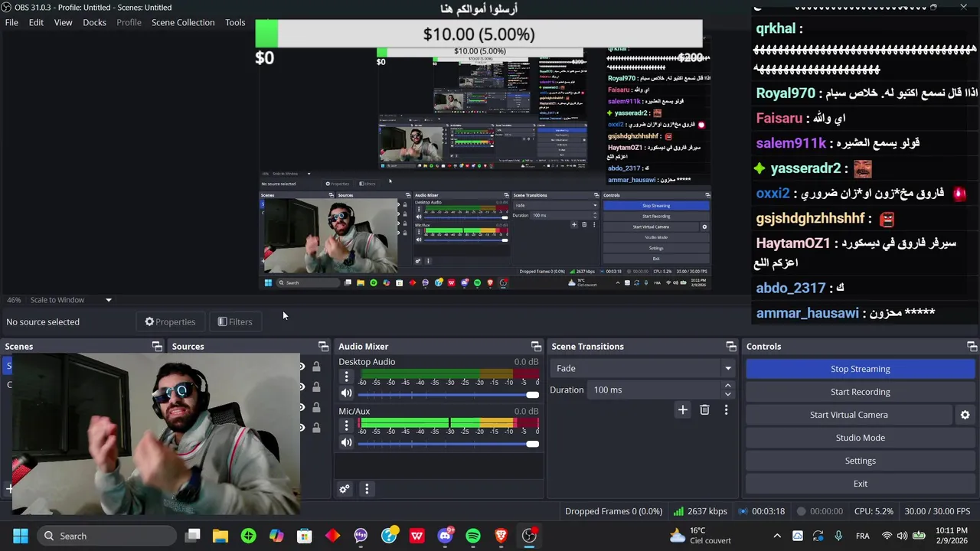Float the Controls dock with its pop-out icon

pos(972,347)
